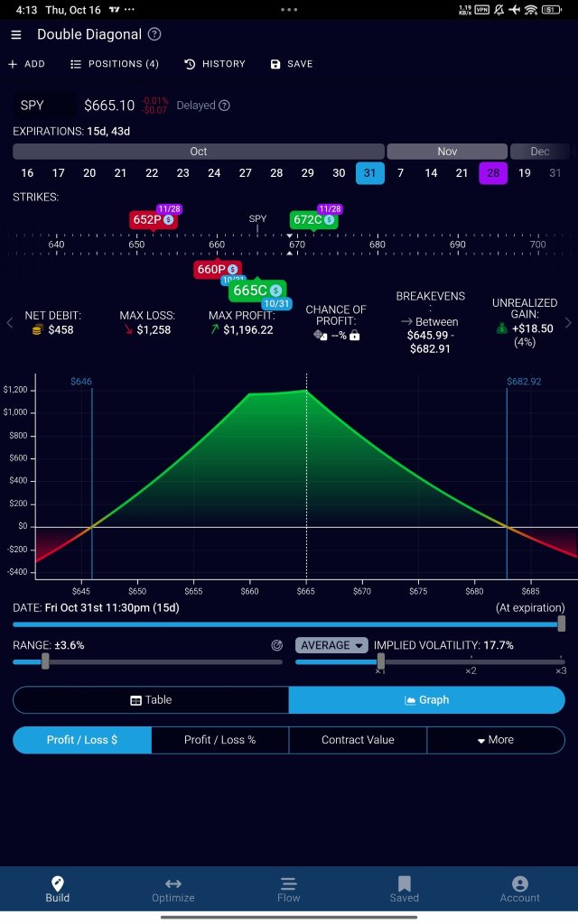The width and height of the screenshot is (578, 924).
Task: Click the HISTORY button
Action: [x=215, y=64]
